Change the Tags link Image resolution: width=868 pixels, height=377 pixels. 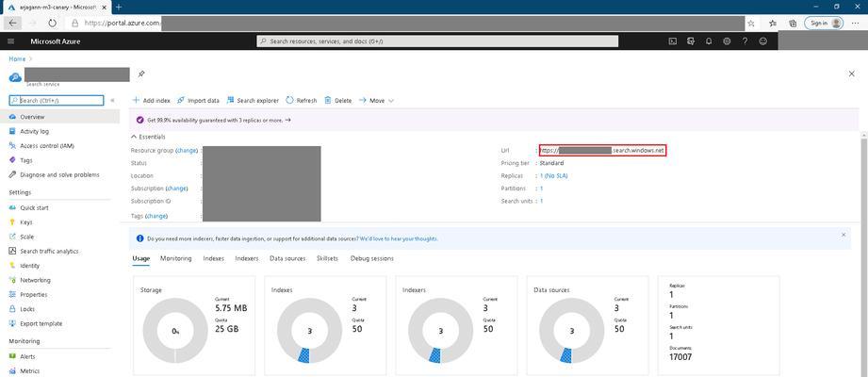156,216
